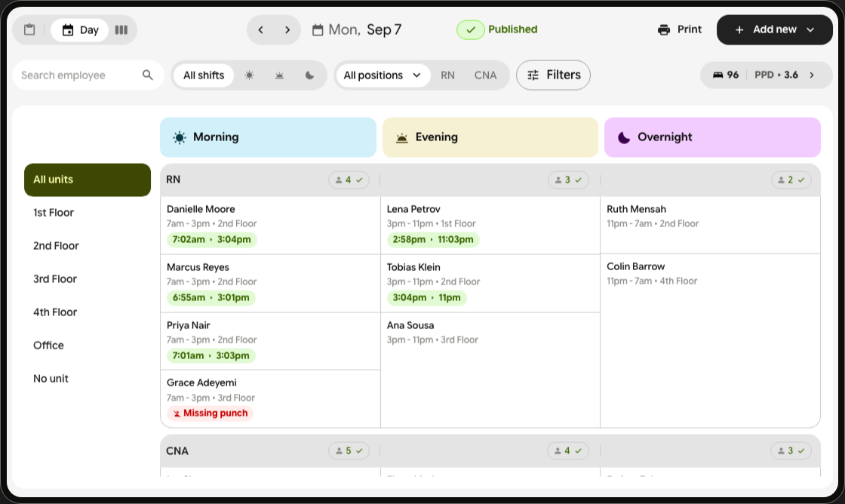Click the Evening column header
The width and height of the screenshot is (845, 504).
point(490,137)
